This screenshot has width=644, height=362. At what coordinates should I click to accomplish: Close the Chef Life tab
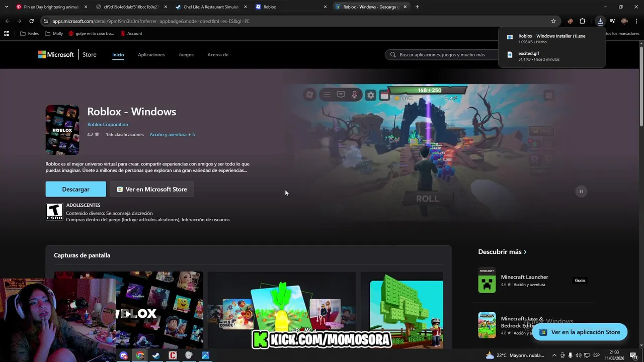pos(245,7)
